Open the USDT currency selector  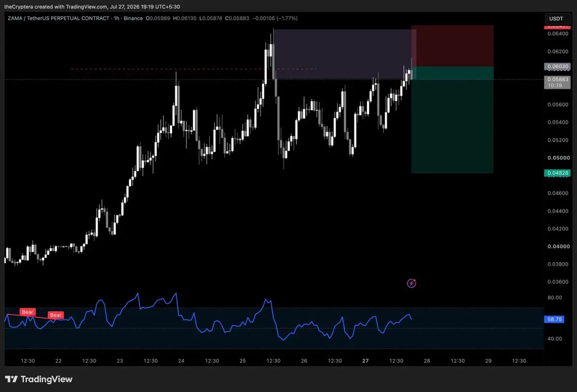(556, 19)
